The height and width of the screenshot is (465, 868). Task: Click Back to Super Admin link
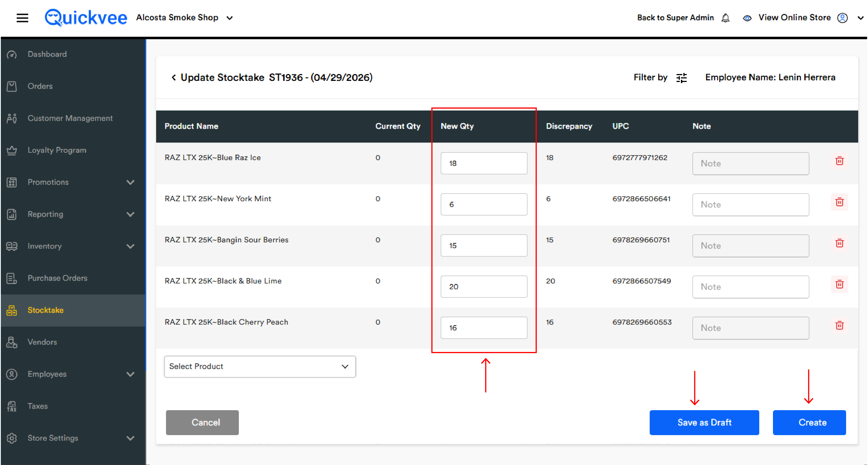tap(675, 18)
